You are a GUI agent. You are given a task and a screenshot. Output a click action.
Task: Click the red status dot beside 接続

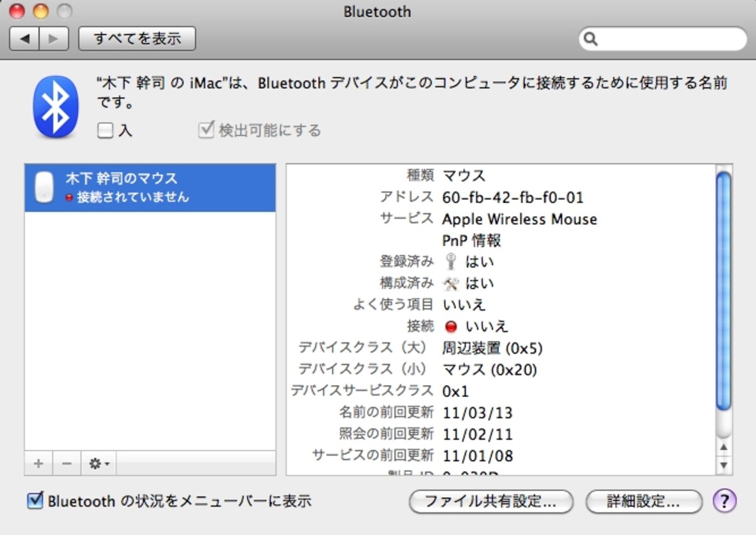[450, 326]
